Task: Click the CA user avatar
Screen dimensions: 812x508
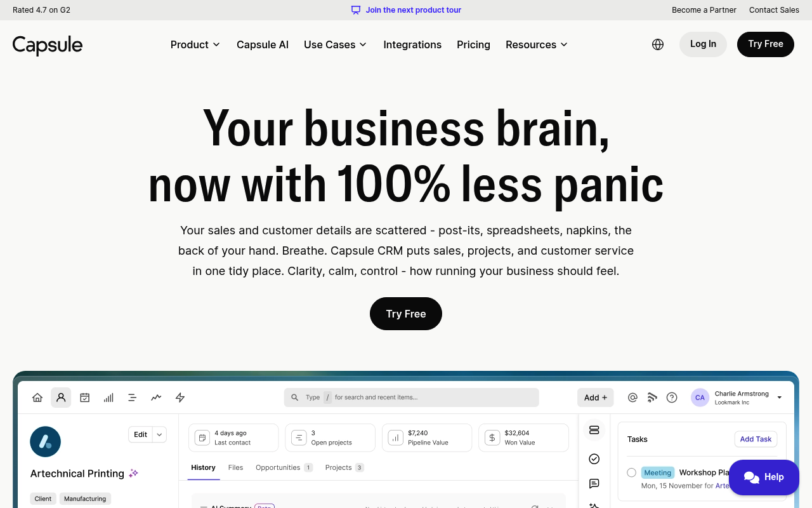Action: [x=700, y=398]
